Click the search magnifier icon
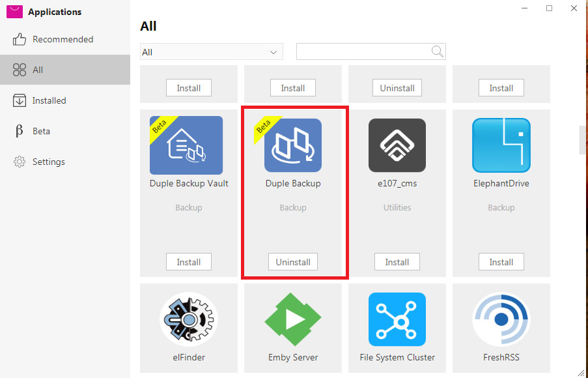The height and width of the screenshot is (378, 588). [437, 51]
